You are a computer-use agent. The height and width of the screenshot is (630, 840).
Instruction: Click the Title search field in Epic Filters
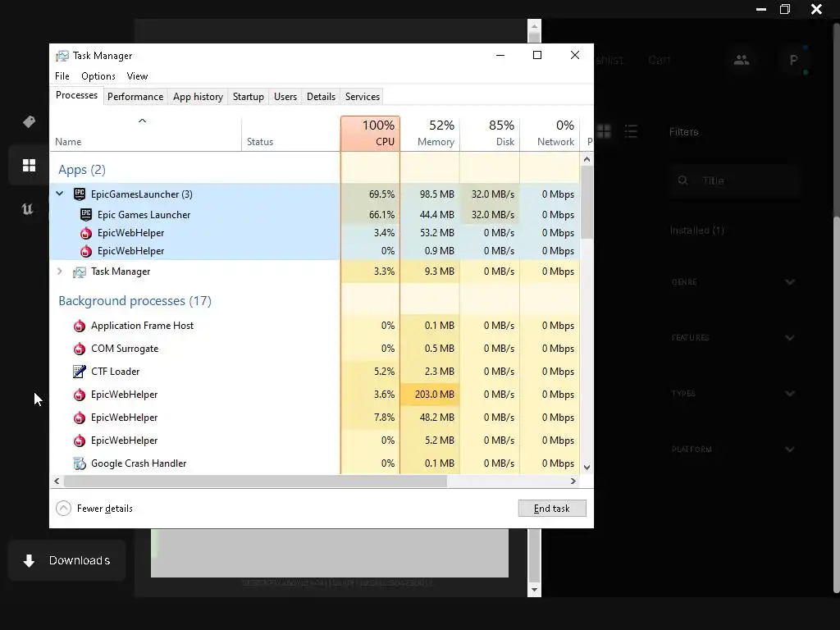(735, 180)
